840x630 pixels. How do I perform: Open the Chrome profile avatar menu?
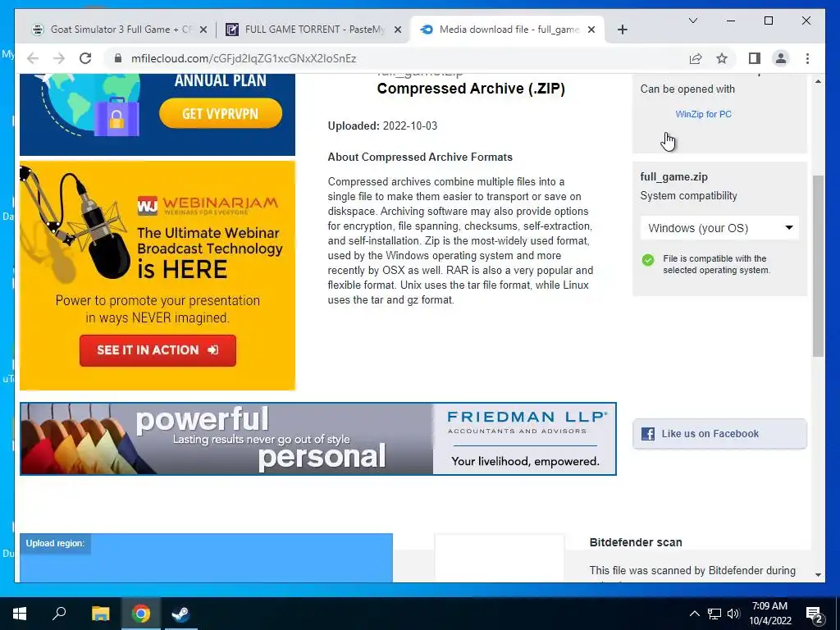781,58
